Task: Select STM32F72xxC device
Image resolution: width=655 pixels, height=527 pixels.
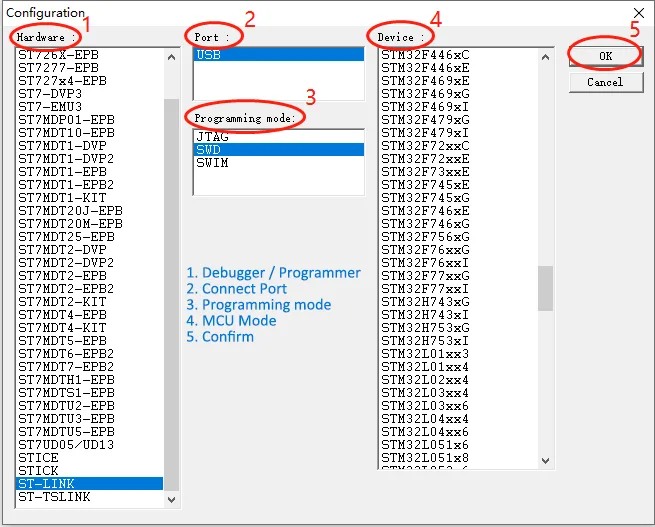Action: point(458,146)
